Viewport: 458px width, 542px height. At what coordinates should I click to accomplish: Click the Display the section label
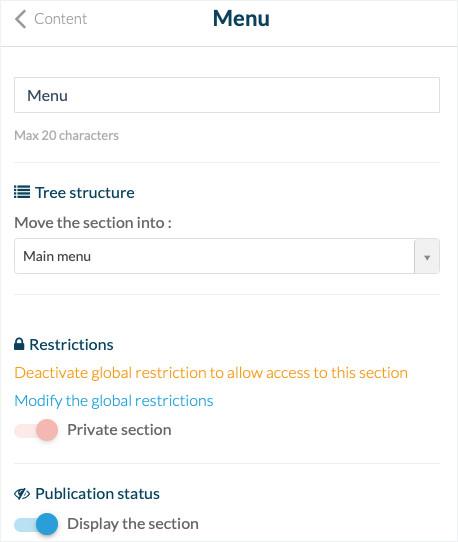(133, 524)
